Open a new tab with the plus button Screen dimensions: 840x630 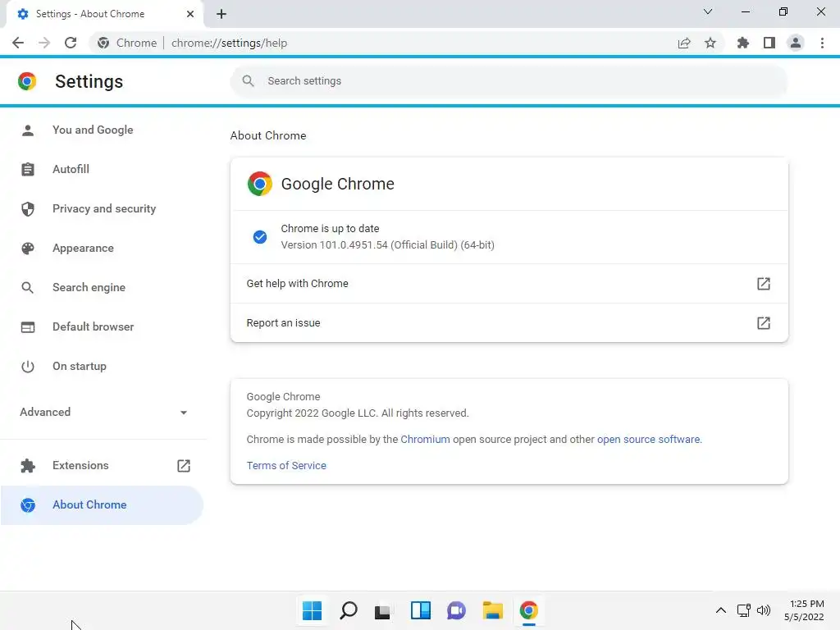(221, 14)
